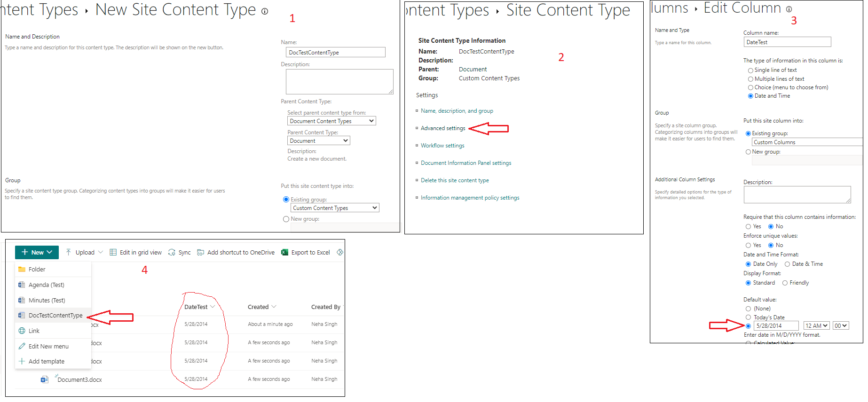Choose Single line of text column type
The height and width of the screenshot is (402, 868).
pos(750,70)
